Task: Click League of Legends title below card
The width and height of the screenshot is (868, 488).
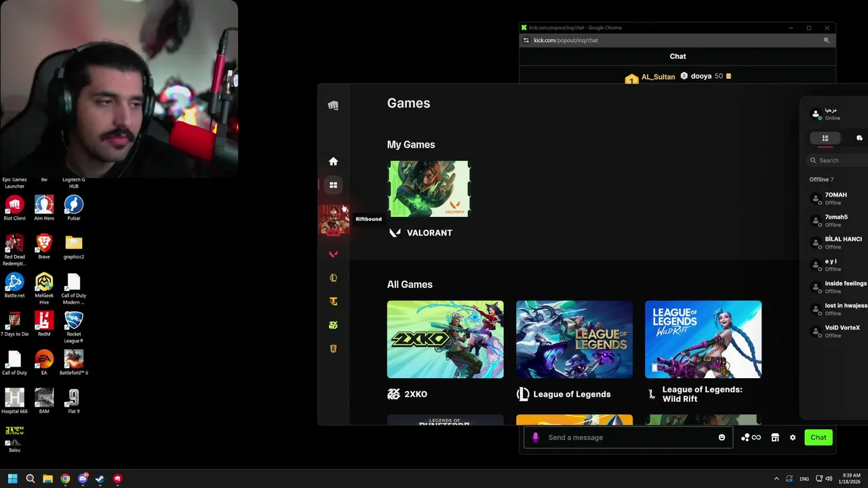Action: (x=572, y=394)
